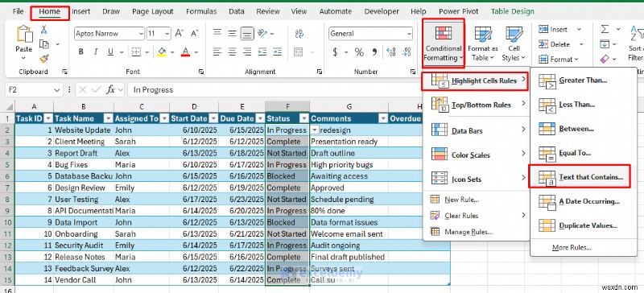Screen dimensions: 644x293
Task: Click the Accounting dollar format icon
Action: tap(336, 52)
